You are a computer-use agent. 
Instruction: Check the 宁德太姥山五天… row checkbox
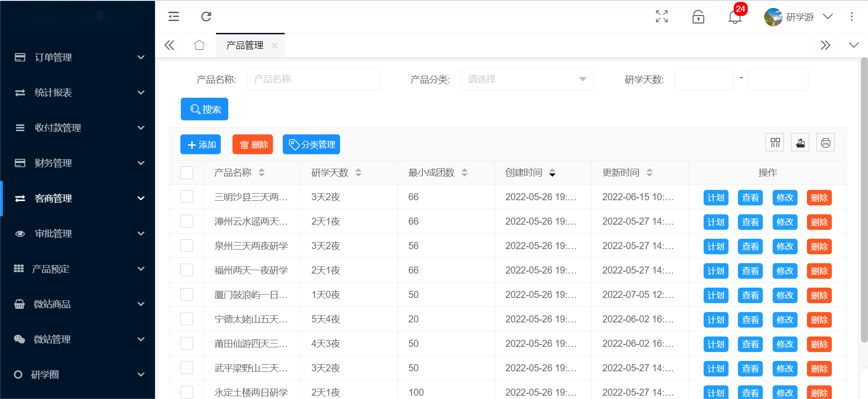tap(187, 319)
